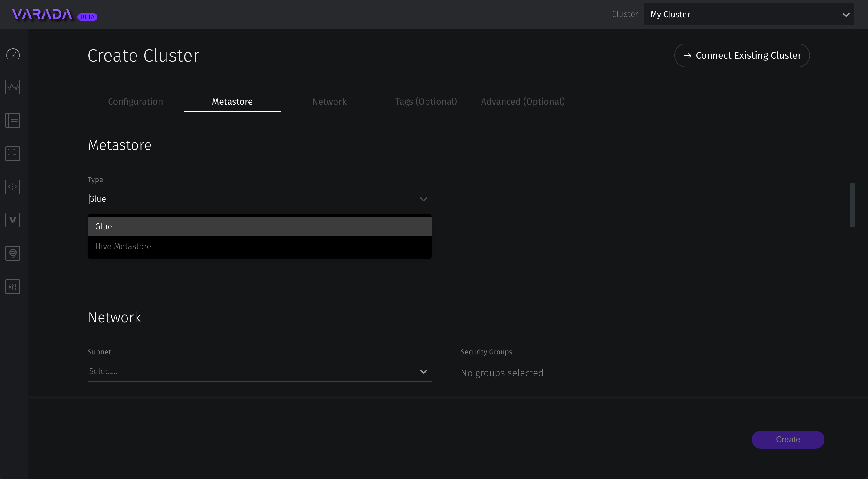
Task: Open the Tags (Optional) tab
Action: point(426,101)
